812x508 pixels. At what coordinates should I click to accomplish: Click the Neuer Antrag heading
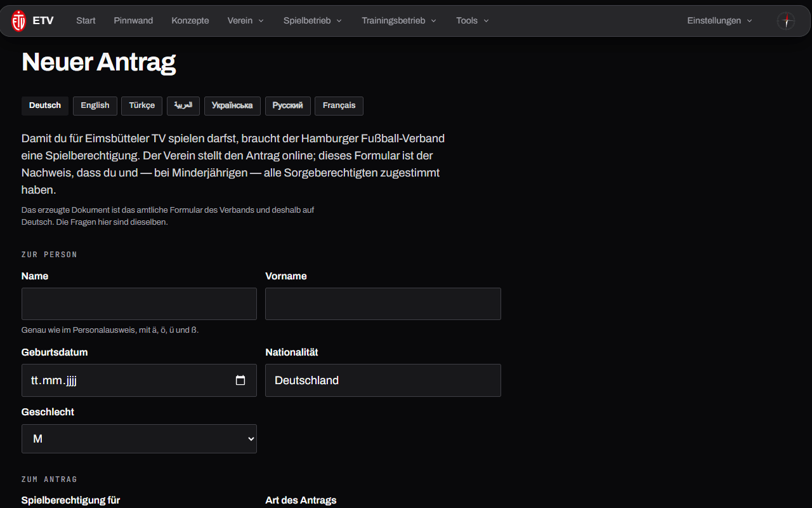[x=98, y=62]
